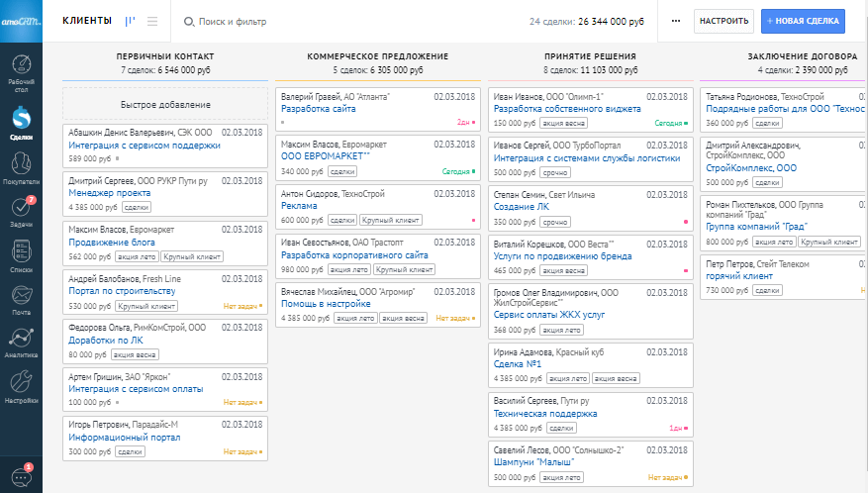Select the КОММЕРЧЕСКОЕ ПРЕДЛОЖЕНИЕ column header
The width and height of the screenshot is (868, 493).
click(377, 56)
